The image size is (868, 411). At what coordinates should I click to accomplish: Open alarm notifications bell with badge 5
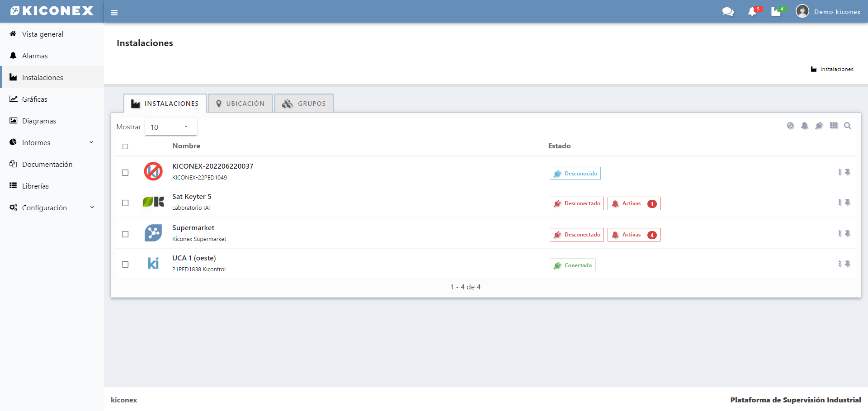click(753, 12)
